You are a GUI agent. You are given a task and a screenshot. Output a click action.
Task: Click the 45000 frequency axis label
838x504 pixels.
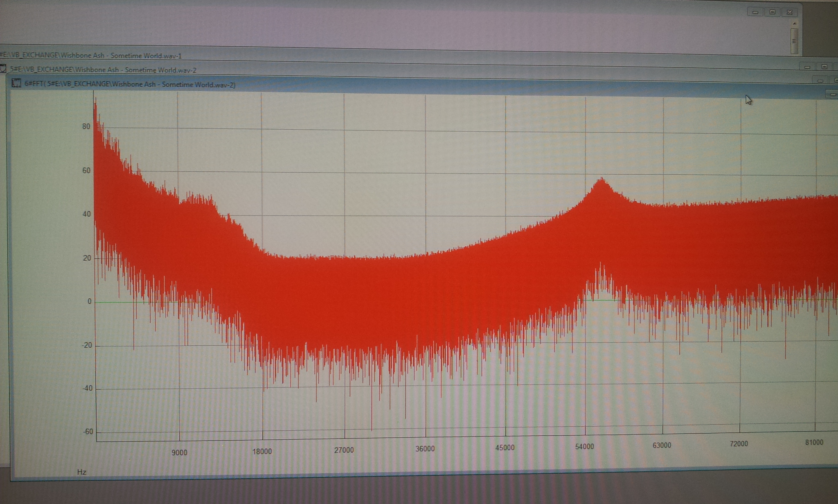505,448
